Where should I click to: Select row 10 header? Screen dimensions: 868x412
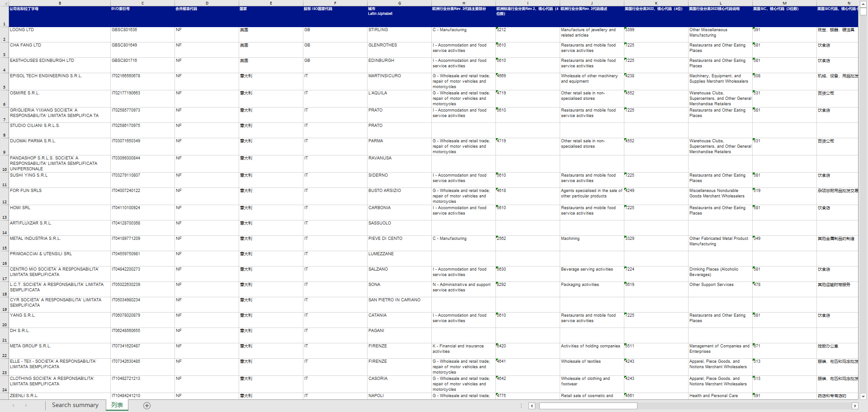[5, 164]
